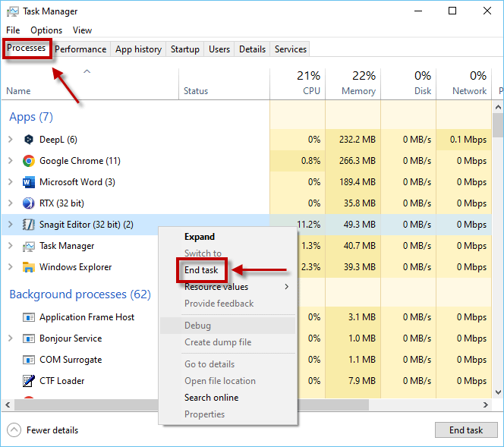Choose Search online in context menu
504x447 pixels.
pos(212,398)
